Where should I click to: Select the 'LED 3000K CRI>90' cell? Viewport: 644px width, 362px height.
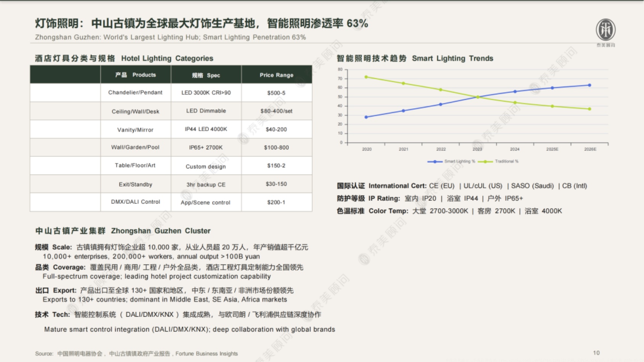point(206,93)
